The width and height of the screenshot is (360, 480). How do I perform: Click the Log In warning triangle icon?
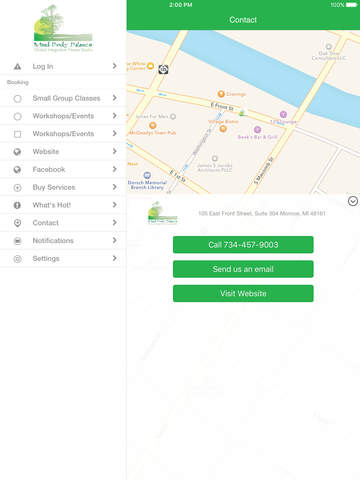click(x=17, y=67)
